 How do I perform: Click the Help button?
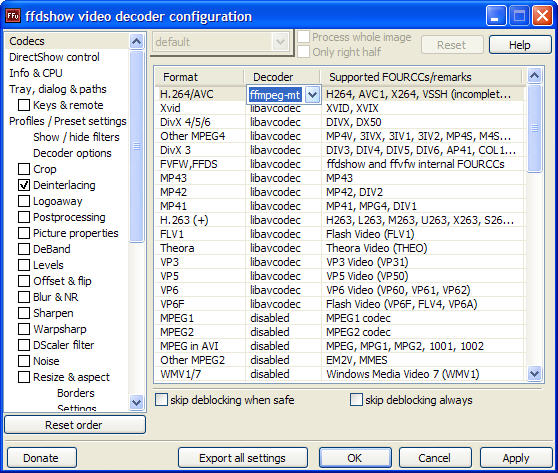point(520,45)
